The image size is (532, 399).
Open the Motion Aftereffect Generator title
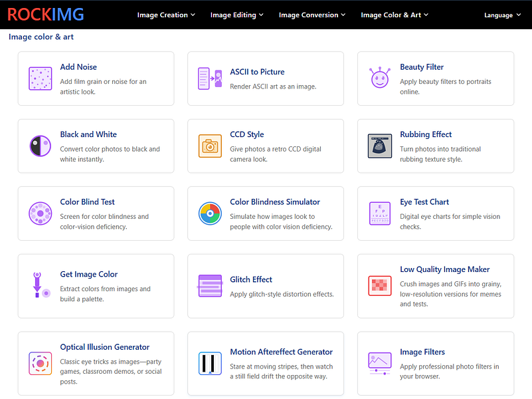[281, 352]
